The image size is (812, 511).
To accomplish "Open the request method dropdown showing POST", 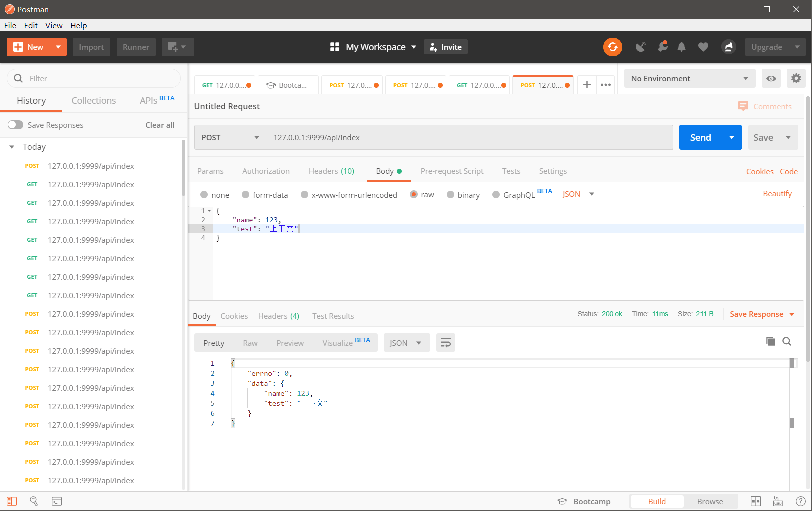I will (x=230, y=137).
